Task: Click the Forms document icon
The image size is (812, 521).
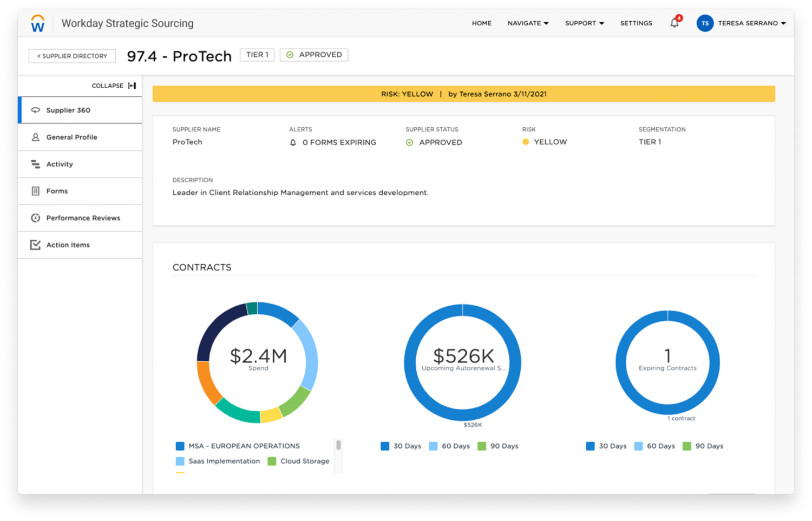Action: pos(36,191)
